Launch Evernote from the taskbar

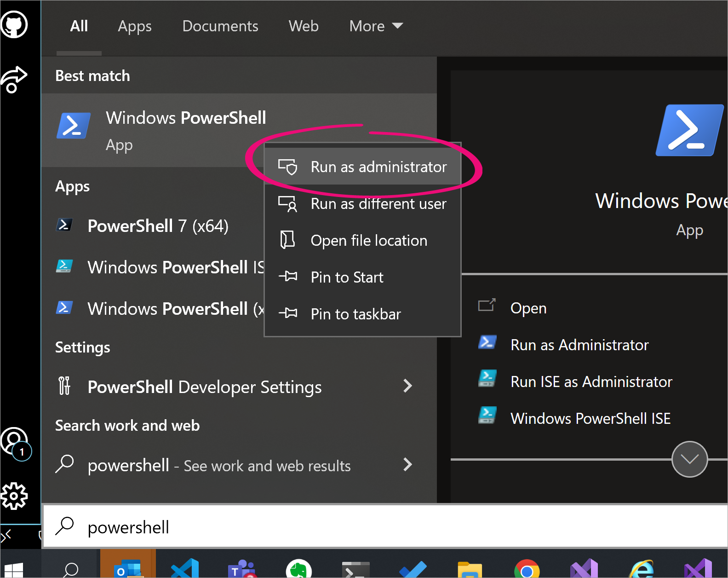(299, 569)
